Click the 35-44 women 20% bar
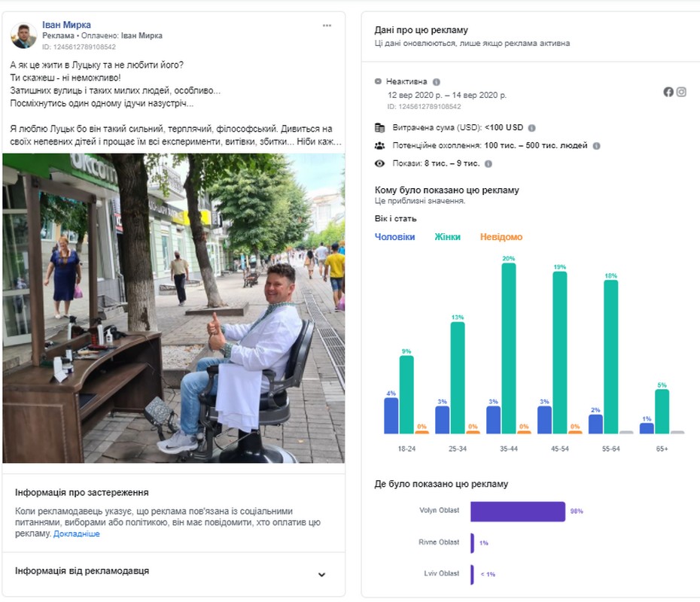 click(x=509, y=348)
